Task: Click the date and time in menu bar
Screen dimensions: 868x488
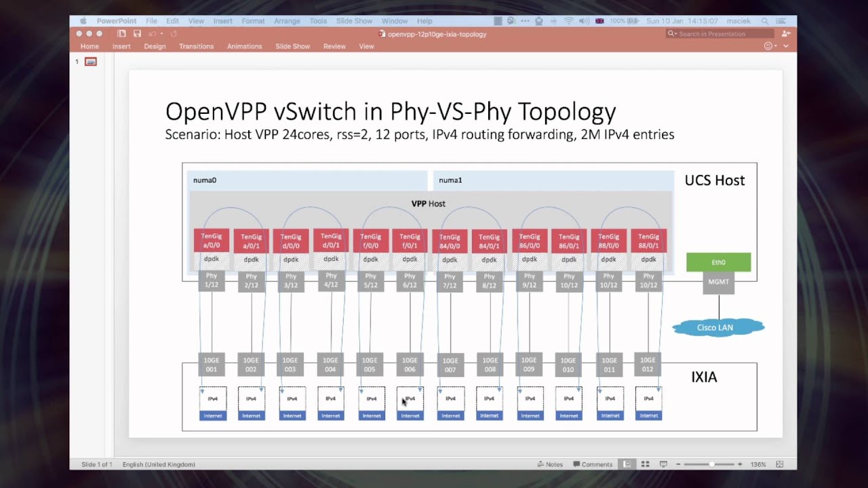Action: (x=682, y=21)
